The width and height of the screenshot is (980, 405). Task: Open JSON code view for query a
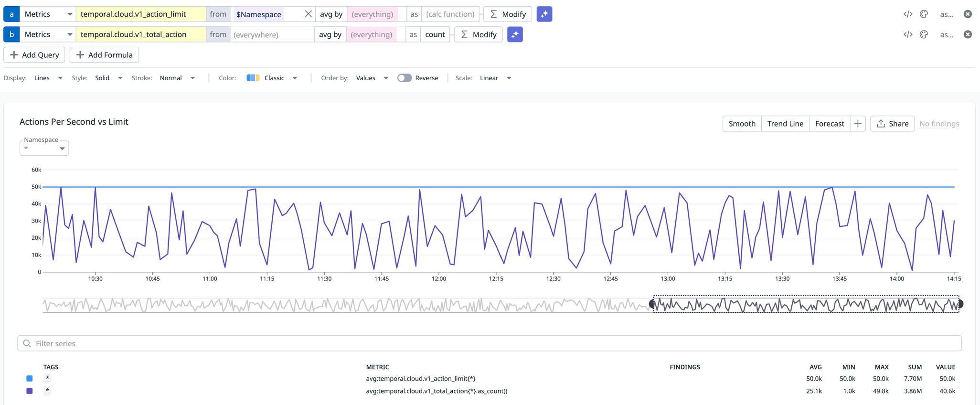pyautogui.click(x=907, y=14)
